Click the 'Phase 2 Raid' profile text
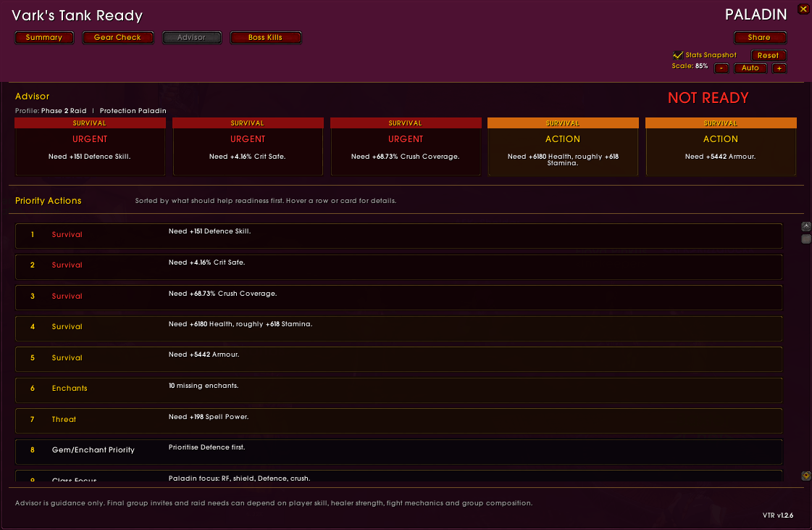Image resolution: width=812 pixels, height=530 pixels. coord(64,111)
